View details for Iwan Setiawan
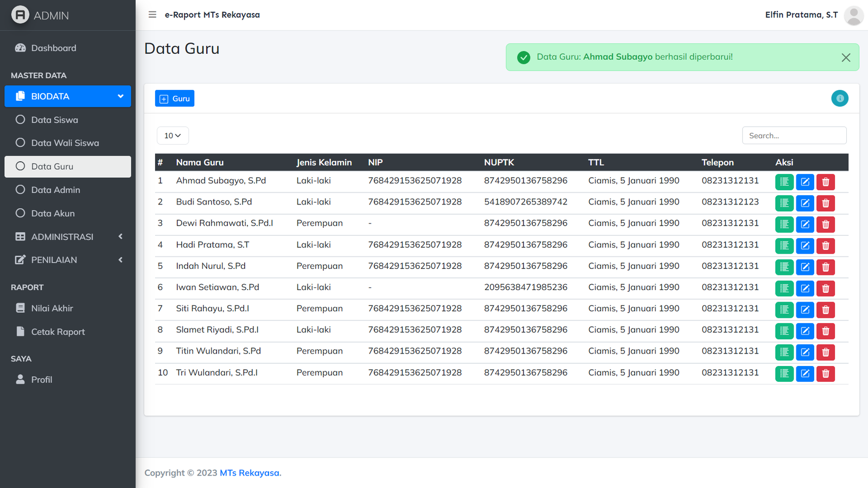 (784, 288)
